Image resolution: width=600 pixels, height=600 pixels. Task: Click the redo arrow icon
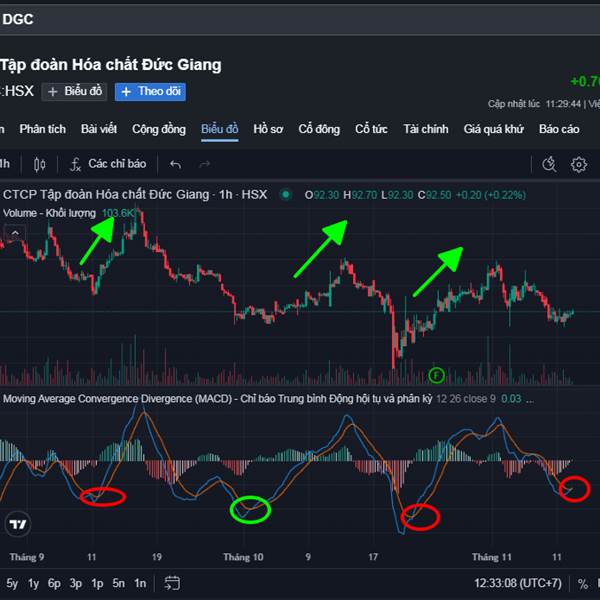click(205, 164)
